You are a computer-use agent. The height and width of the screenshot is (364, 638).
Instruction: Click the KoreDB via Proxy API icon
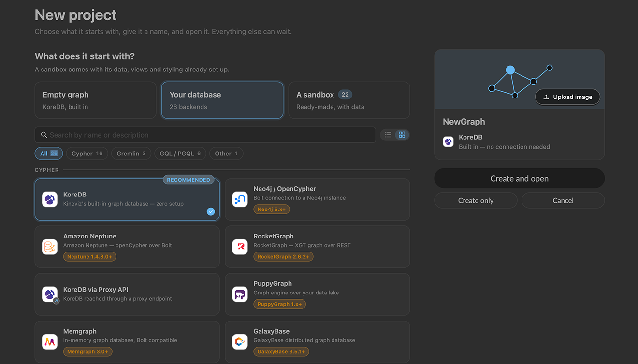50,294
